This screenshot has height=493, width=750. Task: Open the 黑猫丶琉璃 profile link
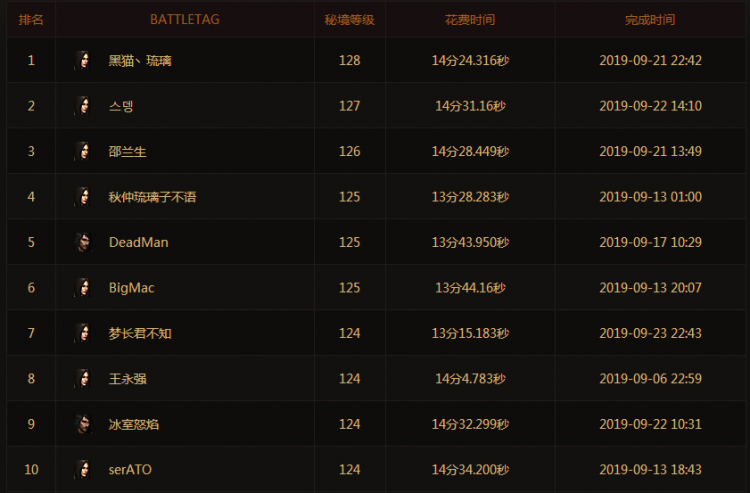pyautogui.click(x=140, y=60)
